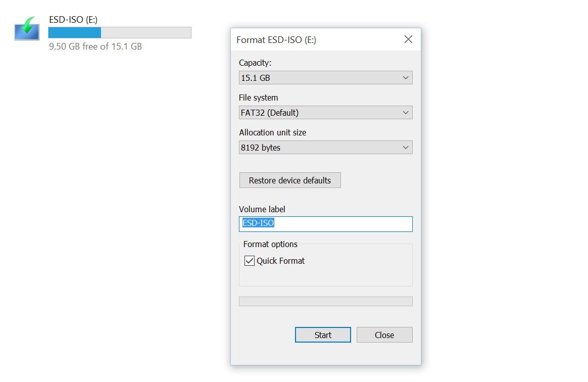
Task: Click the 9.50 GB free storage text
Action: click(95, 46)
